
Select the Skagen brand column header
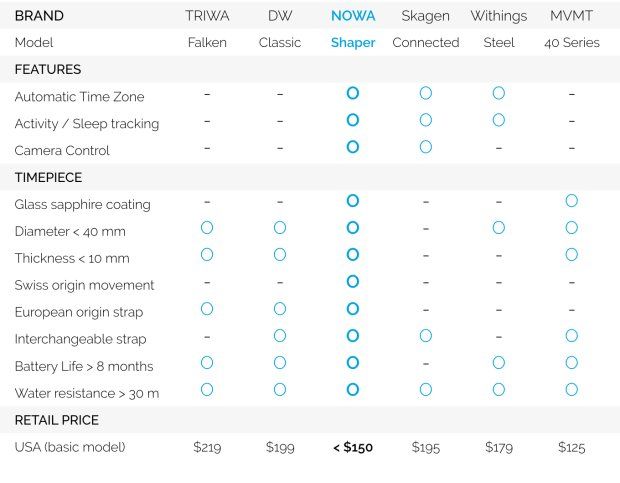[x=425, y=16]
